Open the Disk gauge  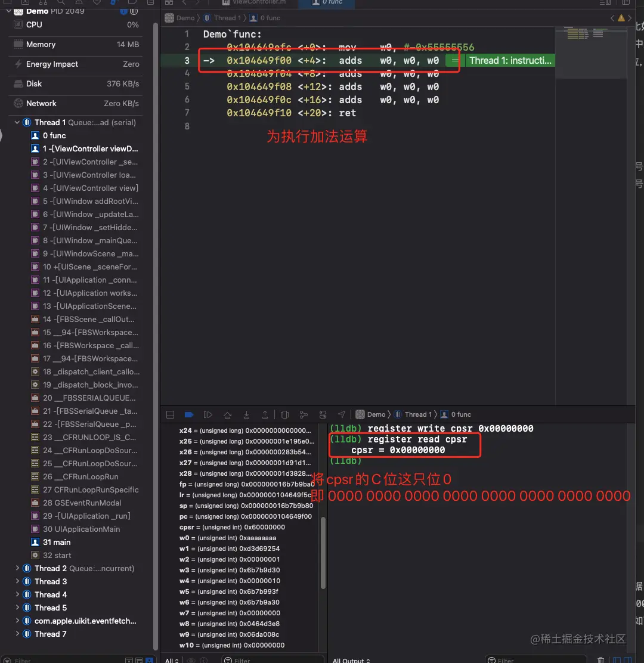click(76, 83)
